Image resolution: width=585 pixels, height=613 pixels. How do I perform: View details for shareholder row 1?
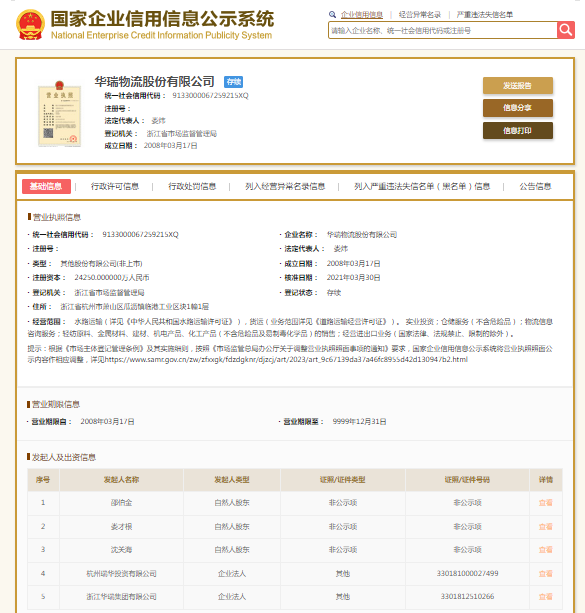(x=546, y=503)
